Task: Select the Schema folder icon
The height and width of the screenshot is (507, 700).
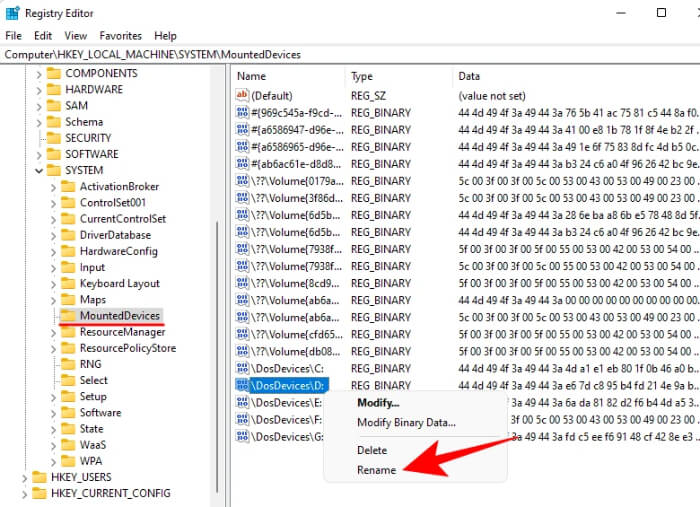Action: pyautogui.click(x=54, y=122)
